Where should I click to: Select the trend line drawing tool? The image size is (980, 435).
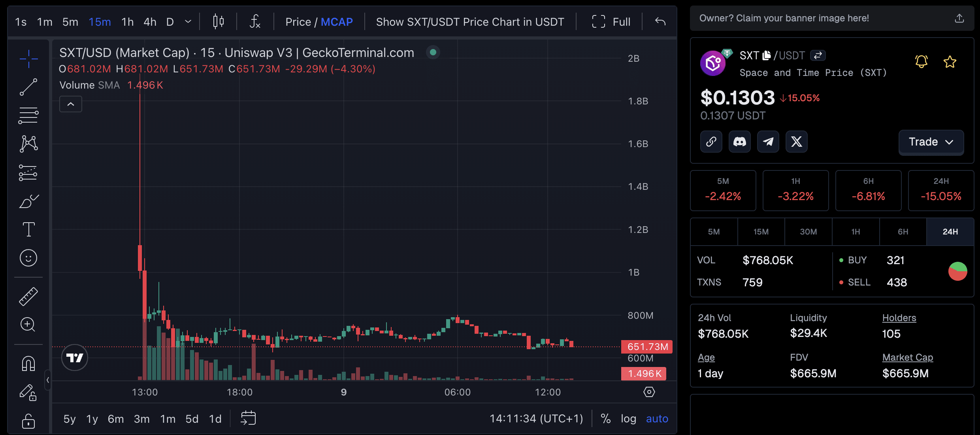point(28,87)
